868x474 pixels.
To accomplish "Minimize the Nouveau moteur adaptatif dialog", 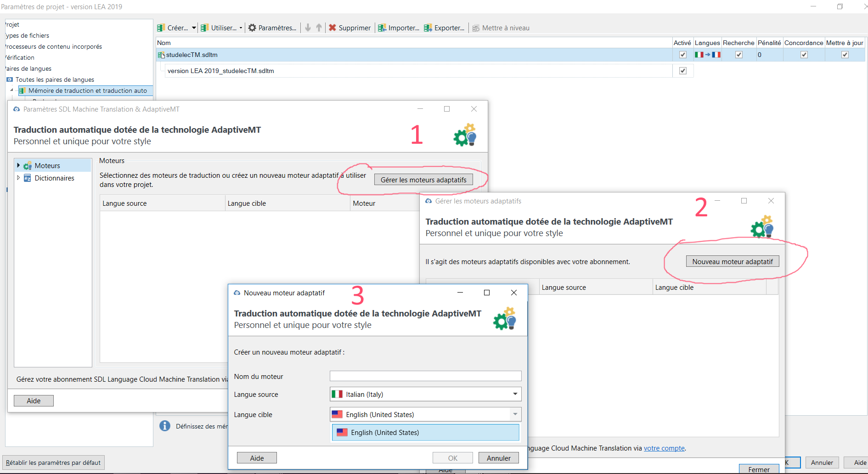I will [x=460, y=293].
